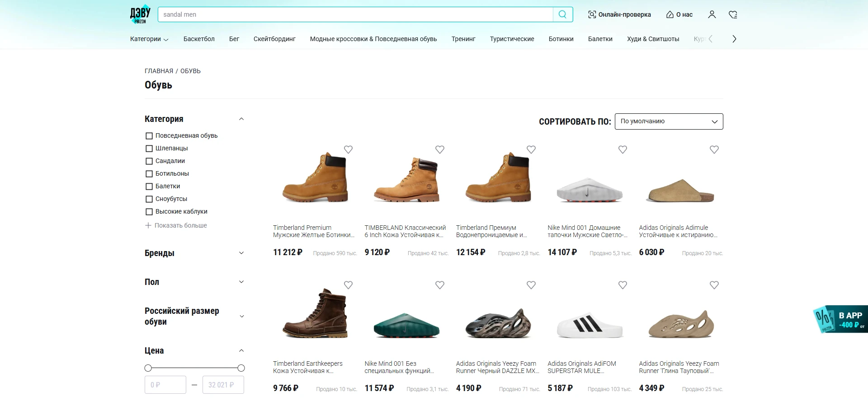The width and height of the screenshot is (868, 415).
Task: Click the maximum price 32 021 ₽ field
Action: [223, 385]
